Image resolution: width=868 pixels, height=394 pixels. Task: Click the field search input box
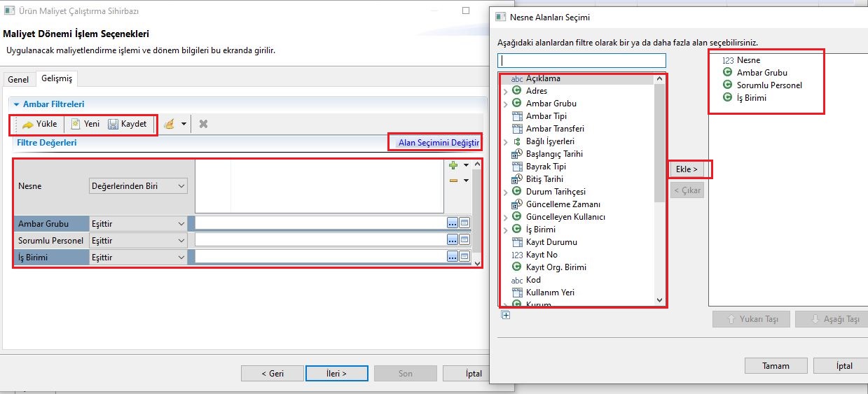[581, 61]
